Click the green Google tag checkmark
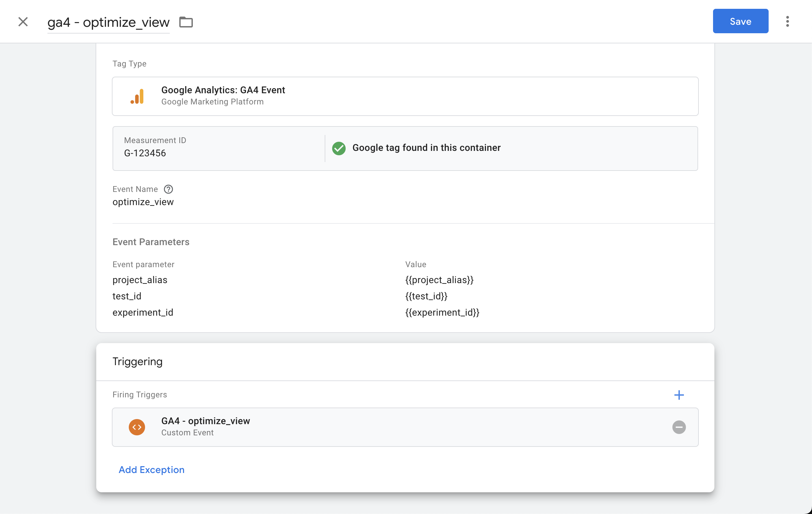The width and height of the screenshot is (812, 514). [339, 148]
